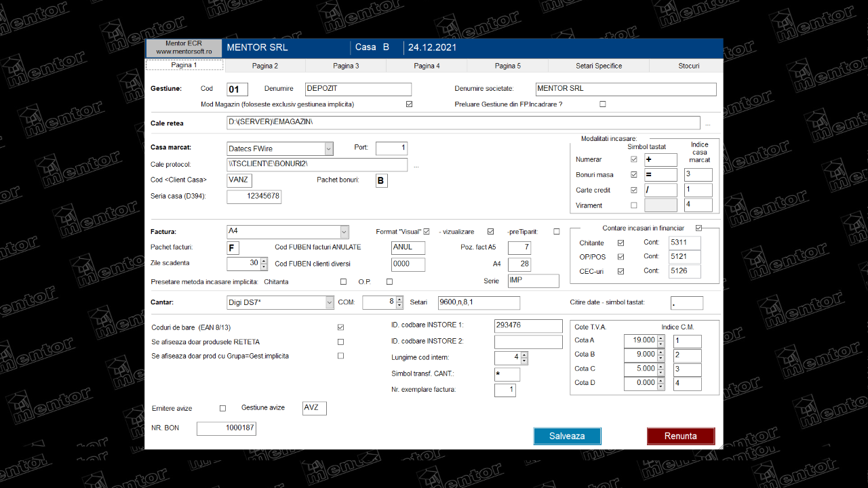Click the NR. BON input field
This screenshot has width=868, height=488.
pyautogui.click(x=226, y=428)
